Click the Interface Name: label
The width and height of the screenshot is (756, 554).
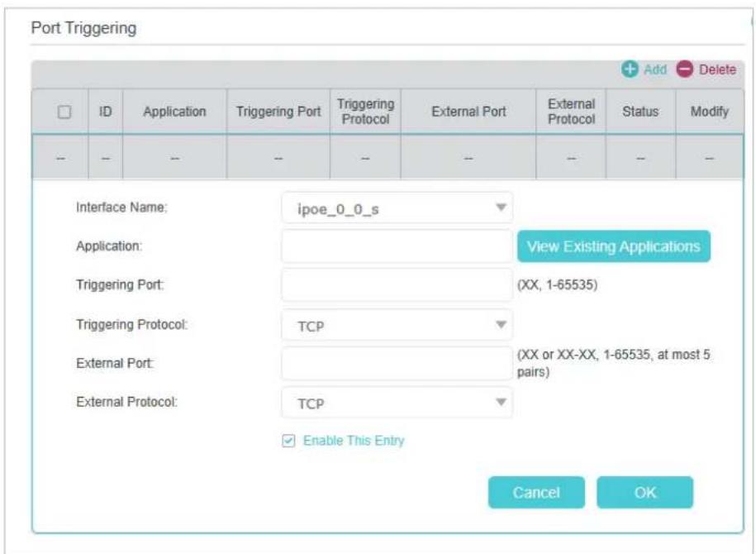tap(121, 208)
